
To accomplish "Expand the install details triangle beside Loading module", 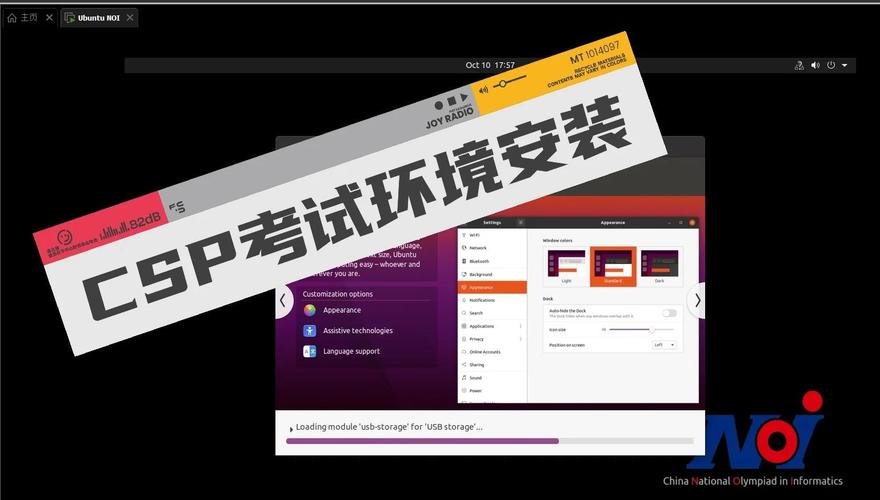I will pos(291,429).
